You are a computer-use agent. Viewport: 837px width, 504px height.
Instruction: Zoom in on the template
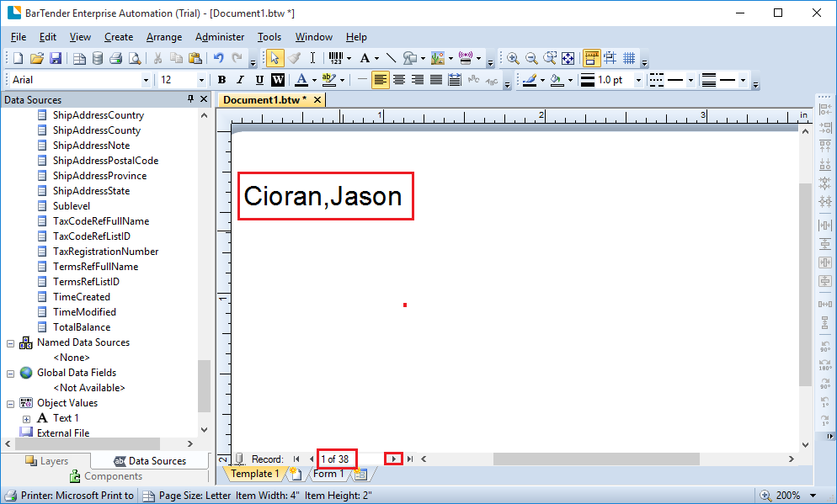pyautogui.click(x=513, y=58)
